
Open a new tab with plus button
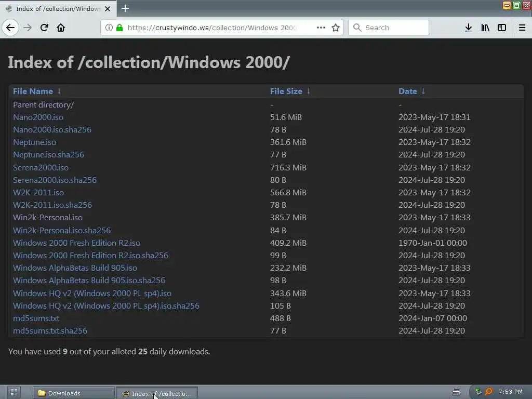[125, 8]
